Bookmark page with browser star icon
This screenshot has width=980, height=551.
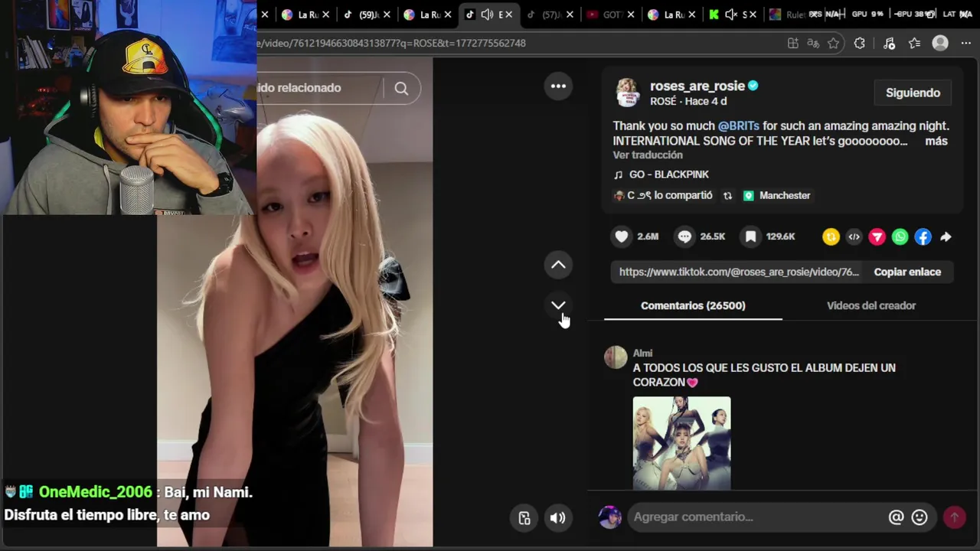click(x=834, y=43)
